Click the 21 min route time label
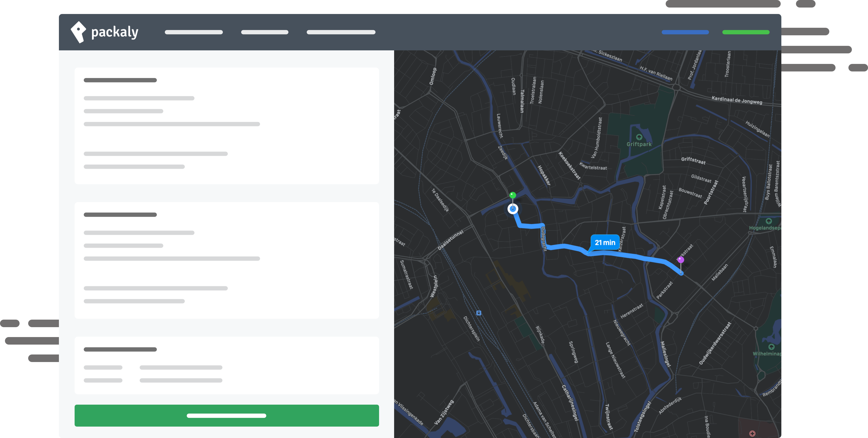 605,242
